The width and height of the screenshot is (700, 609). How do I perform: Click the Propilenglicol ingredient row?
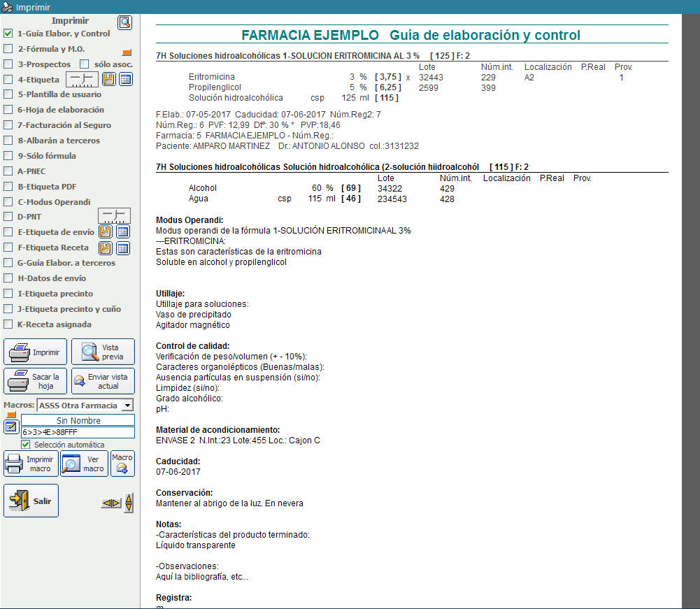tap(342, 88)
